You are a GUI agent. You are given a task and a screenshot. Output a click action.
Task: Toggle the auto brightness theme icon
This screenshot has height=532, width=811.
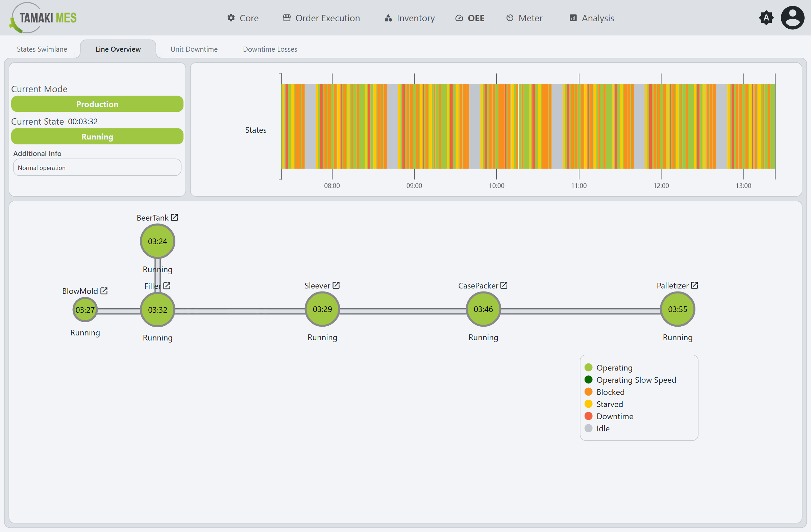pos(766,18)
